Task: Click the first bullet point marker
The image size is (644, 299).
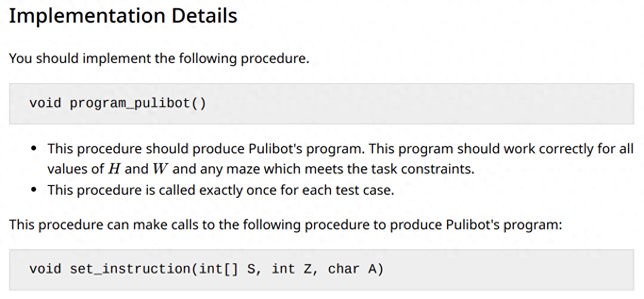Action: click(x=34, y=149)
